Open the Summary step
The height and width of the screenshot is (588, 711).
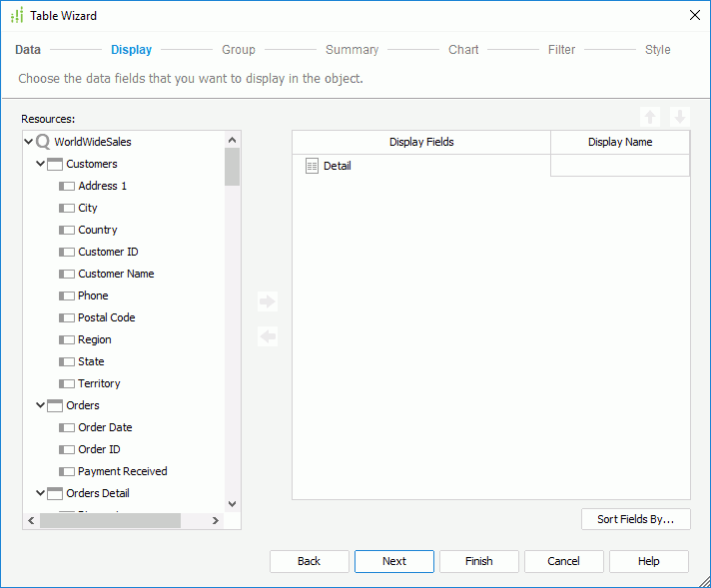click(x=352, y=49)
